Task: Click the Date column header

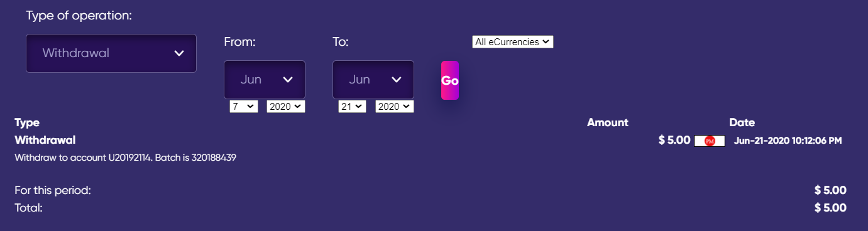Action: [x=742, y=123]
